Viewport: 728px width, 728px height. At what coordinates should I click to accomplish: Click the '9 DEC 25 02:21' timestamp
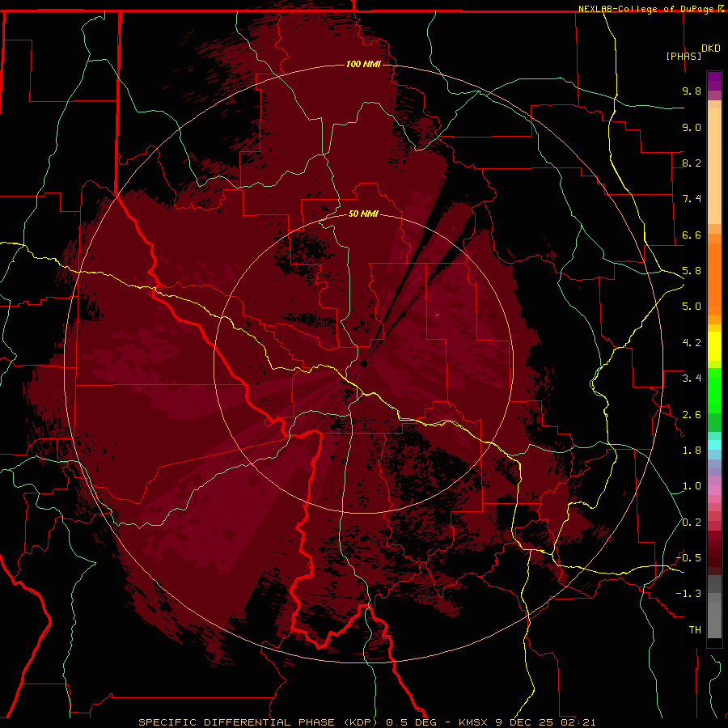[x=546, y=722]
